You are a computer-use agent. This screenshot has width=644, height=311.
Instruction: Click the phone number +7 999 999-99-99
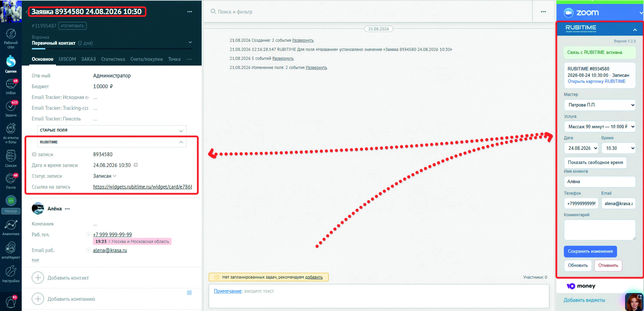[113, 234]
